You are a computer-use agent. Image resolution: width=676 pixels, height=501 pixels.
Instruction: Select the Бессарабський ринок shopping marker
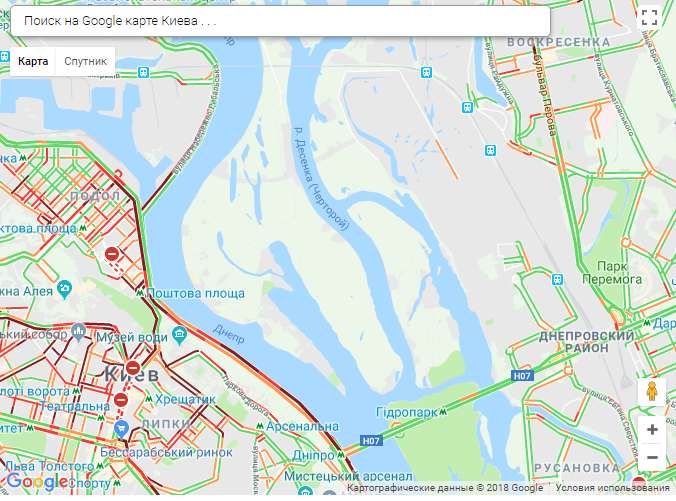tap(122, 429)
